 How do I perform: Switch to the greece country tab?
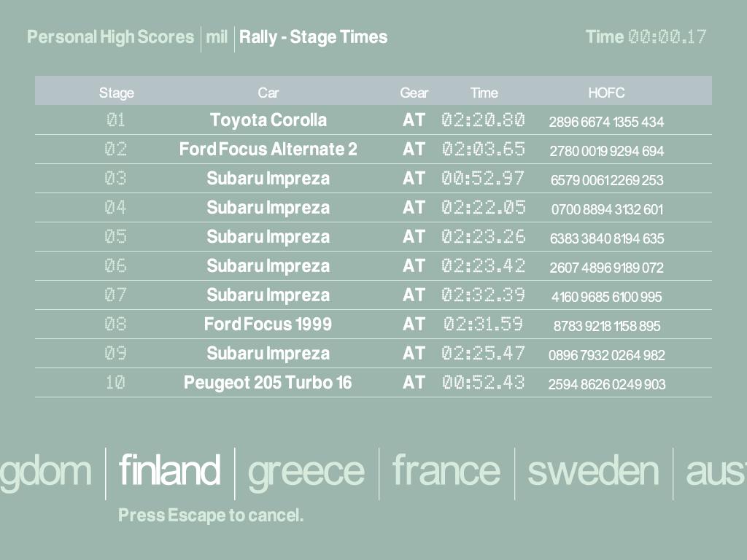(x=306, y=471)
